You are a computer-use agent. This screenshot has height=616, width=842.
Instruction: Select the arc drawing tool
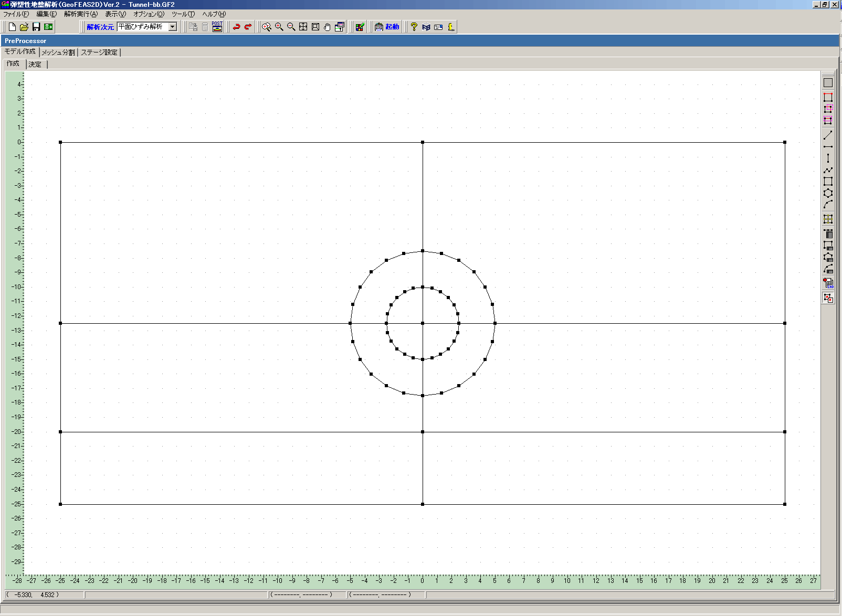pos(828,205)
